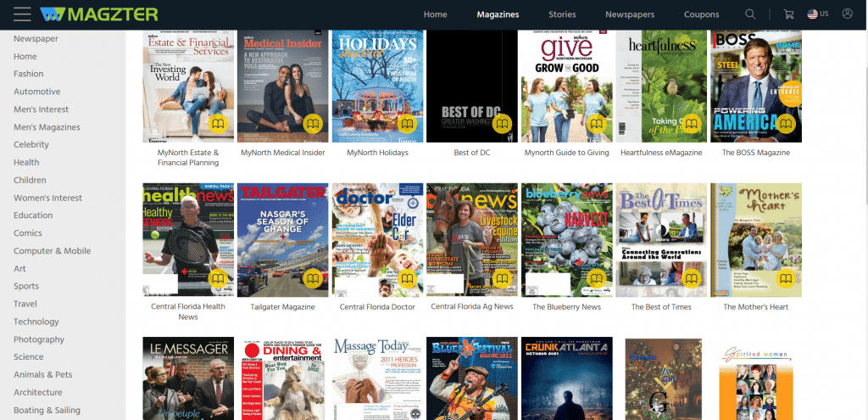Click read icon on The Blueberry News cover
The height and width of the screenshot is (420, 868).
pyautogui.click(x=597, y=278)
